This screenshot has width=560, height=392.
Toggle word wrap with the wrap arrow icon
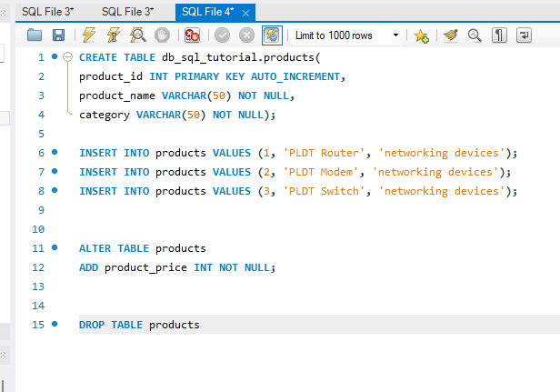pos(524,35)
